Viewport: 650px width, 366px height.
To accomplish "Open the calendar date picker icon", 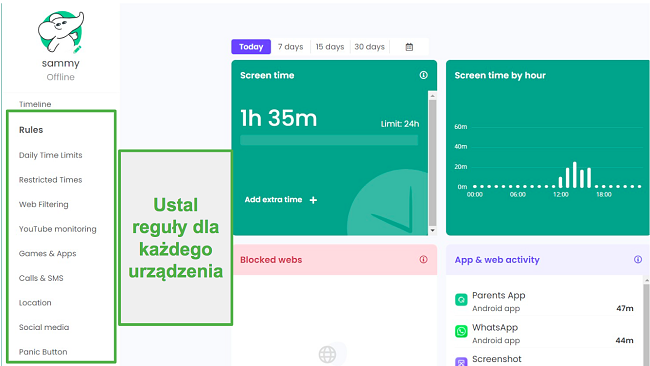I will 409,47.
